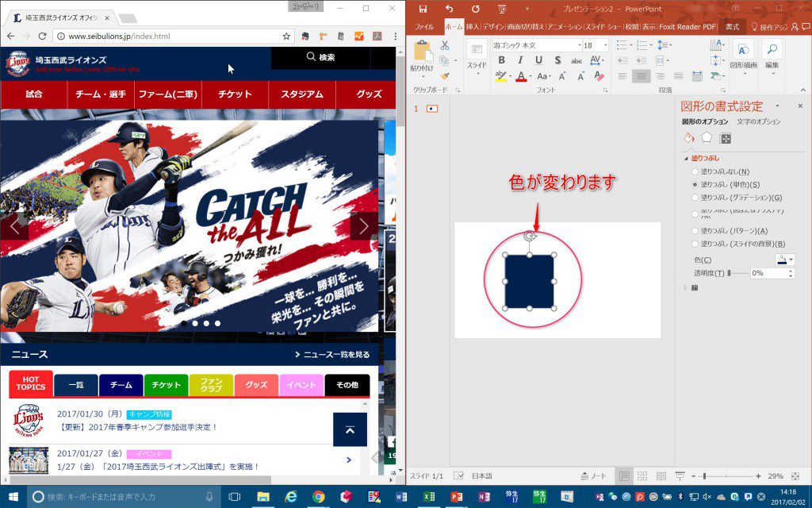812x508 pixels.
Task: Switch to 文字のオプション in format pane
Action: 759,121
